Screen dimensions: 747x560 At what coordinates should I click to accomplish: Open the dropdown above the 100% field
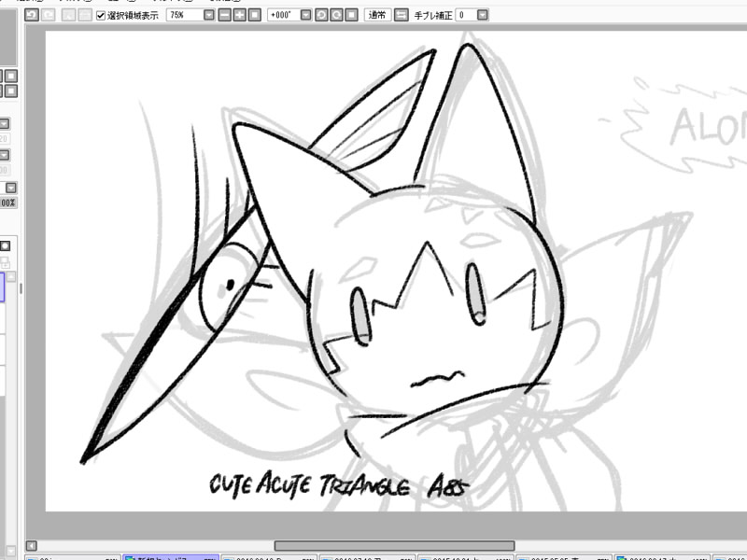coord(11,188)
